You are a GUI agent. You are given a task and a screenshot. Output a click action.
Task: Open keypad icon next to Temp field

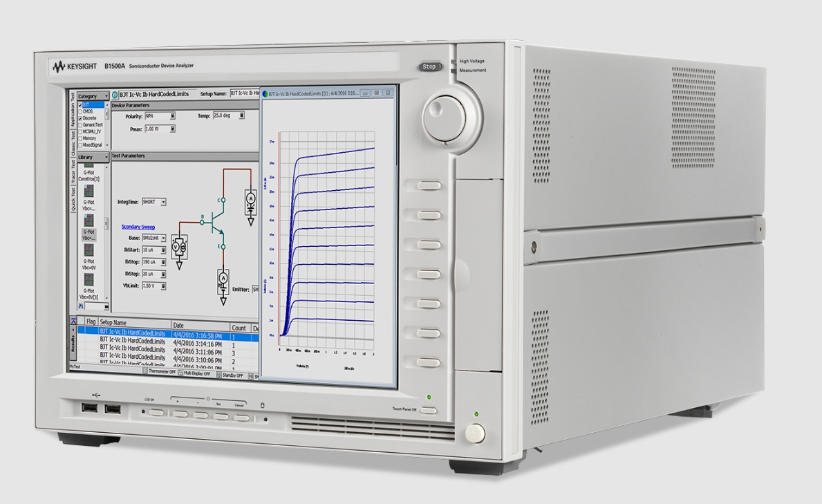pos(242,115)
